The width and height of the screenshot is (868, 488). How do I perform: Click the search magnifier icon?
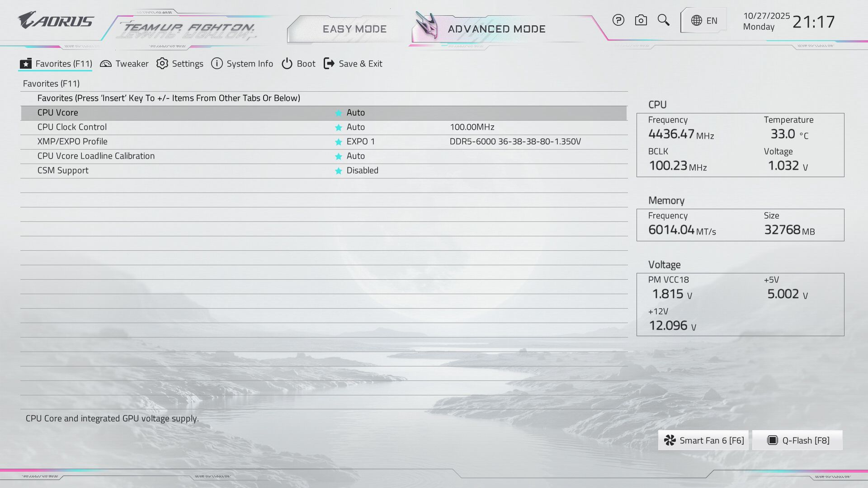663,20
